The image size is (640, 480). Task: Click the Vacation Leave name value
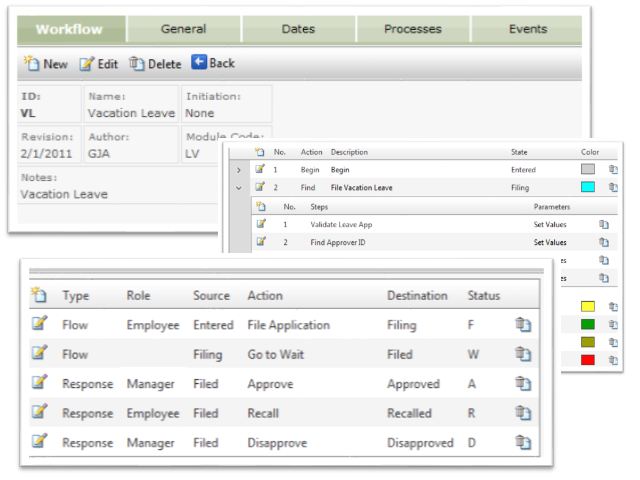pyautogui.click(x=131, y=113)
